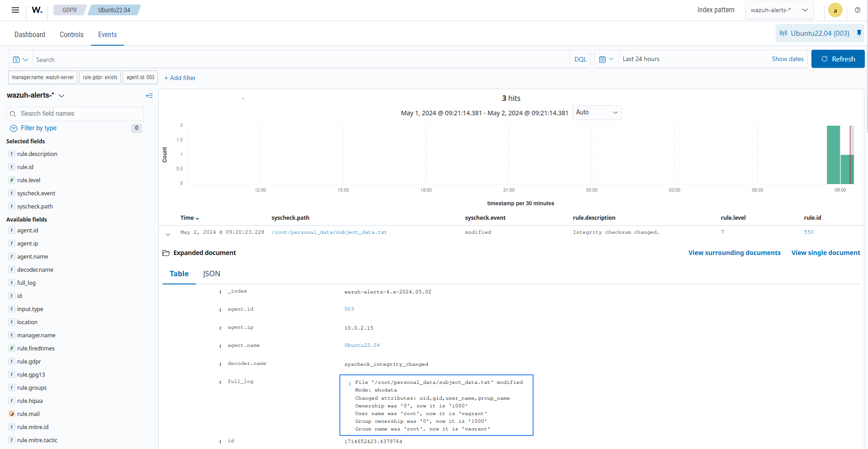Open the calendar quick date menu
868x449 pixels.
[606, 59]
